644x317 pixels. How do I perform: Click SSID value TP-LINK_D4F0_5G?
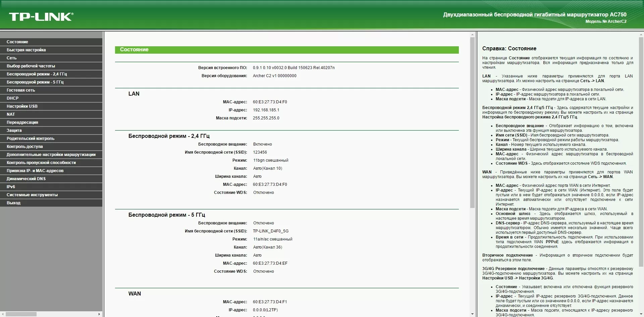tap(271, 231)
